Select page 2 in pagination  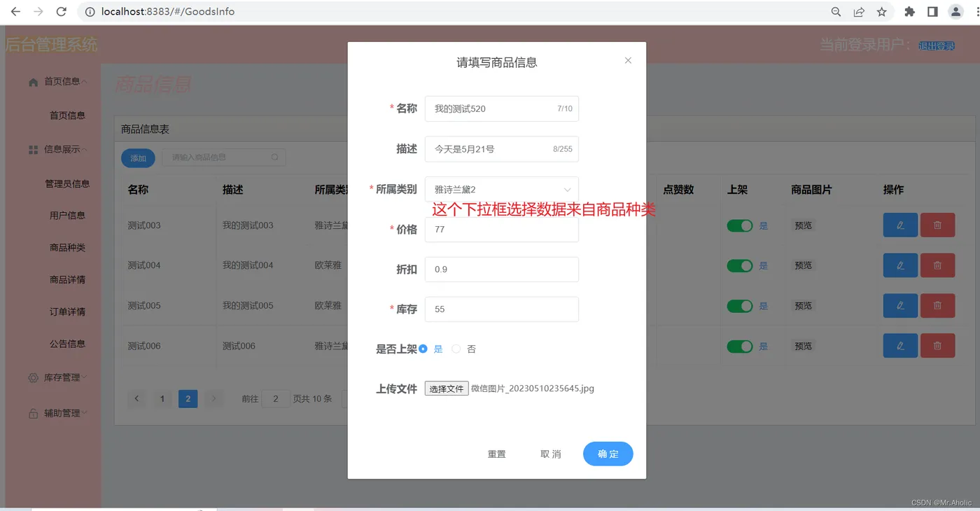pyautogui.click(x=188, y=399)
